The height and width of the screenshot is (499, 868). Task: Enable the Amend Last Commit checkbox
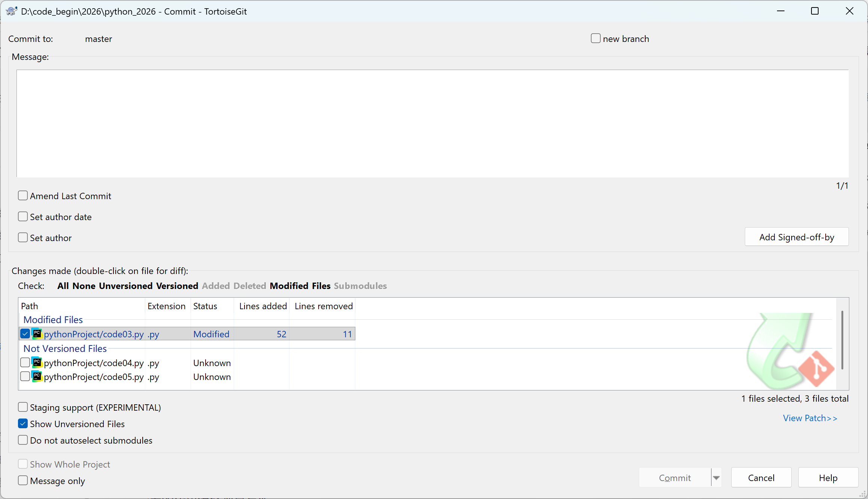[23, 195]
